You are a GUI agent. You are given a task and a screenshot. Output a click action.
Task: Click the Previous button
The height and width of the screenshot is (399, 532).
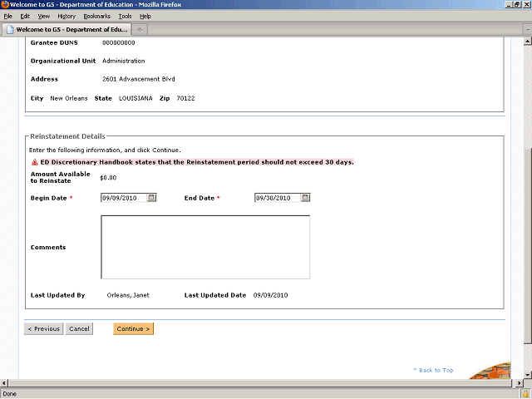click(x=43, y=328)
